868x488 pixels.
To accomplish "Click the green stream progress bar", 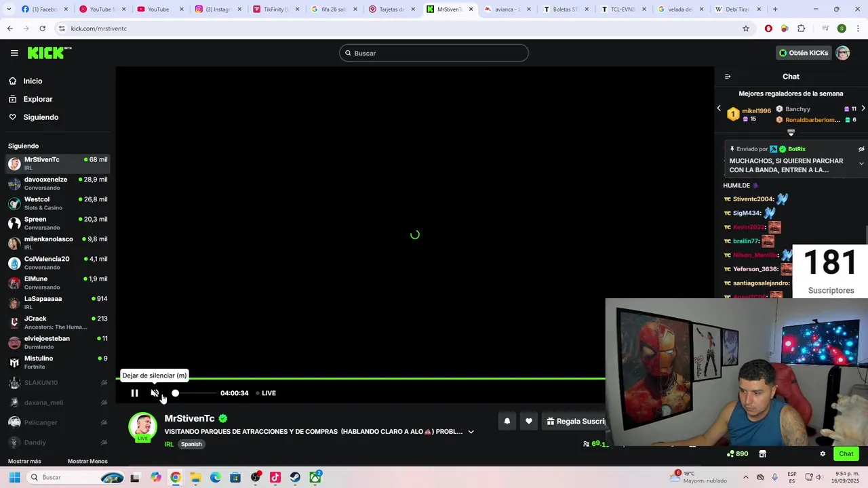I will (x=361, y=378).
